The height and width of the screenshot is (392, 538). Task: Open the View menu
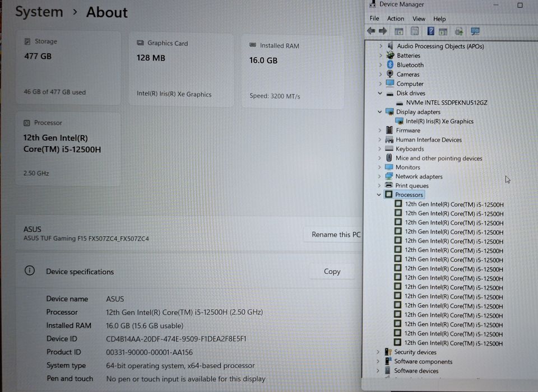(419, 19)
